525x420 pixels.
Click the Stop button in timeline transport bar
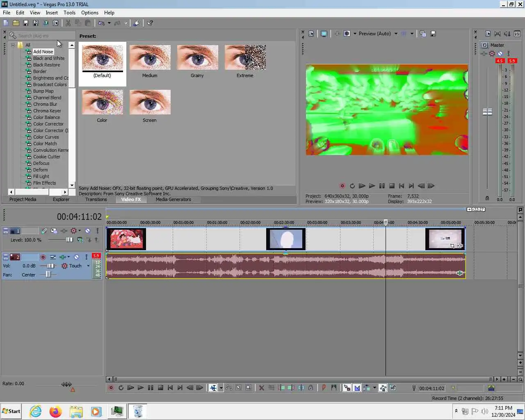[x=160, y=388]
